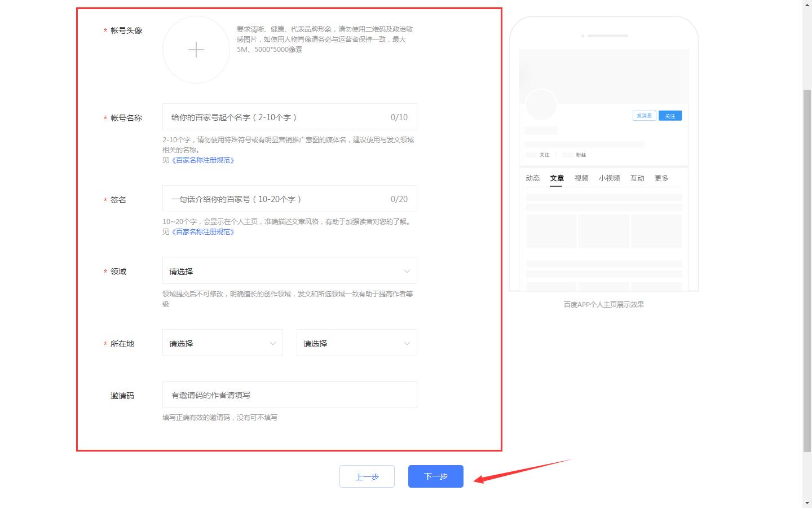Select the 文章 tab in preview
Viewport: 812px width, 508px height.
pos(557,178)
